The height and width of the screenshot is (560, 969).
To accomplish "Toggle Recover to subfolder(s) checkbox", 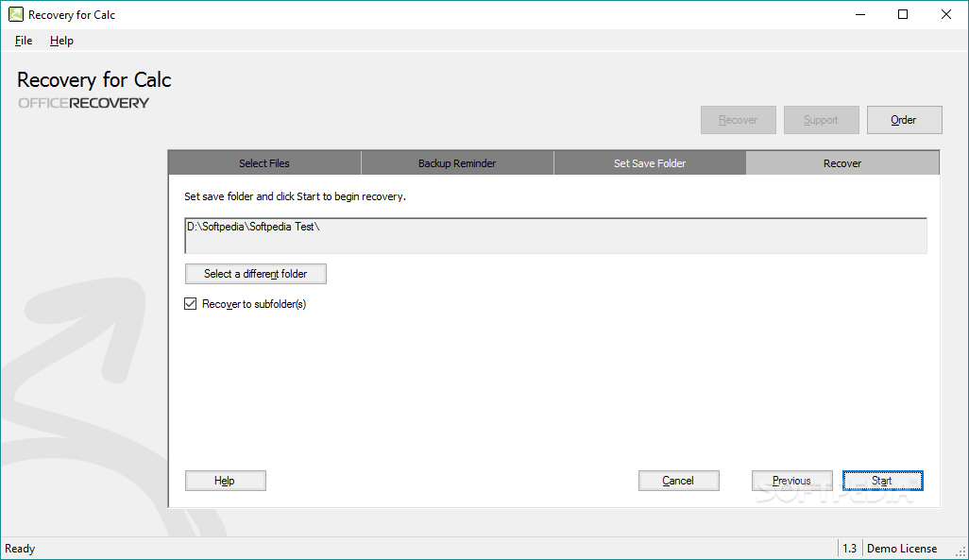I will coord(191,303).
